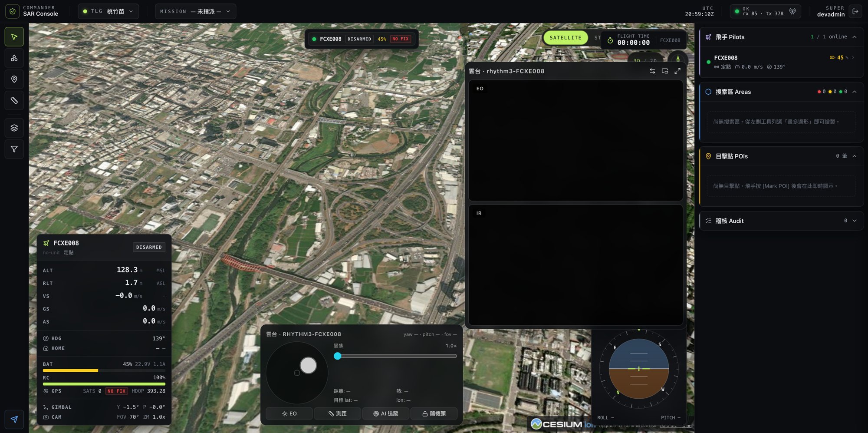Open the map layers icon
The height and width of the screenshot is (433, 868).
[14, 128]
